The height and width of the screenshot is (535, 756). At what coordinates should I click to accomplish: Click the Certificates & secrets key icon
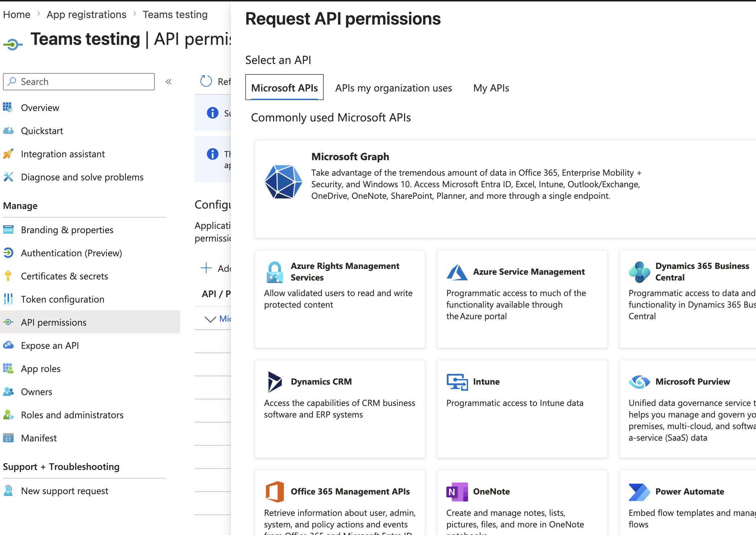tap(8, 276)
